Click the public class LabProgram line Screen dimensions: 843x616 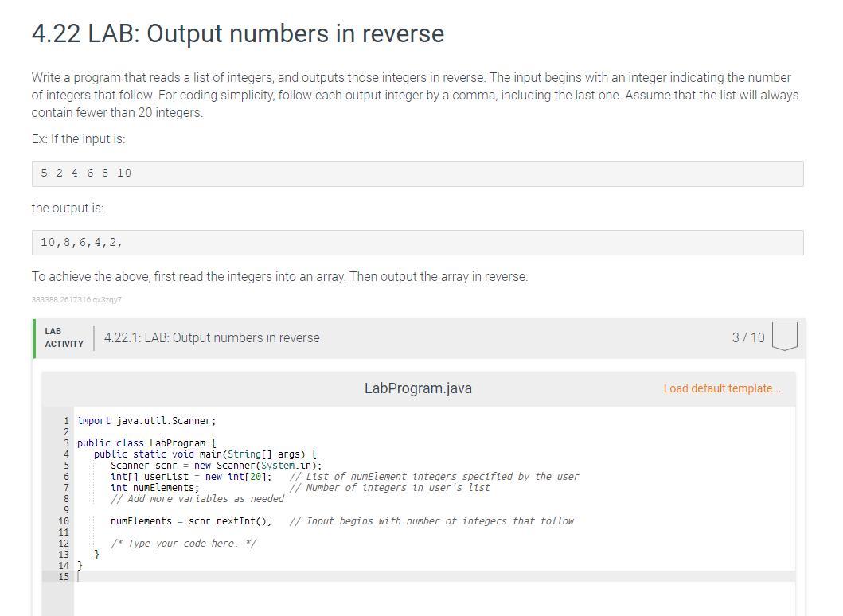click(x=146, y=443)
